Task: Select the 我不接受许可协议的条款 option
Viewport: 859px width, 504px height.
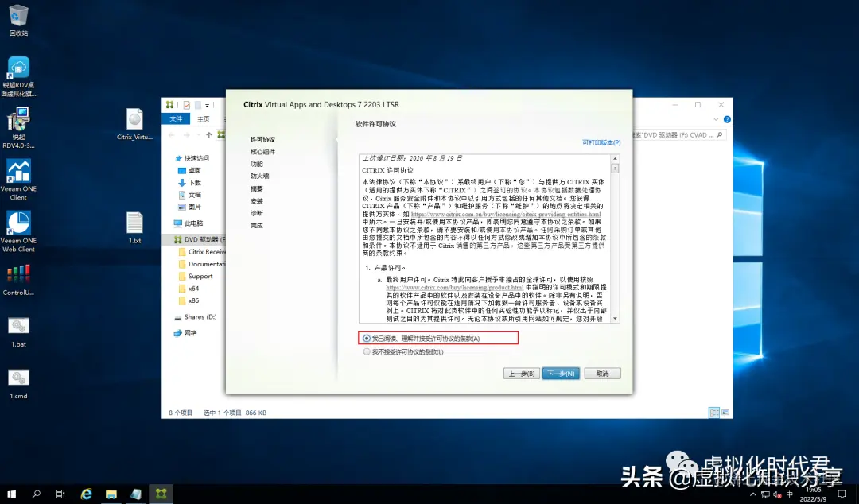Action: pos(367,351)
